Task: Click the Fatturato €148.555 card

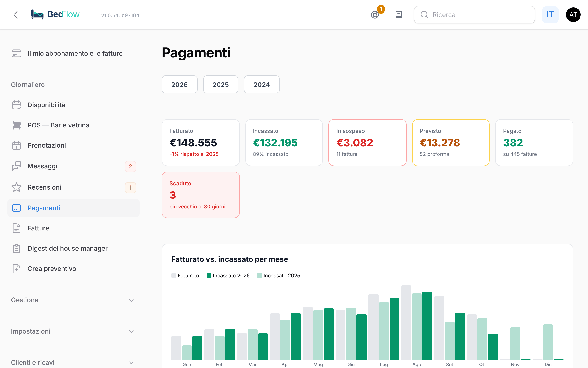Action: tap(201, 143)
